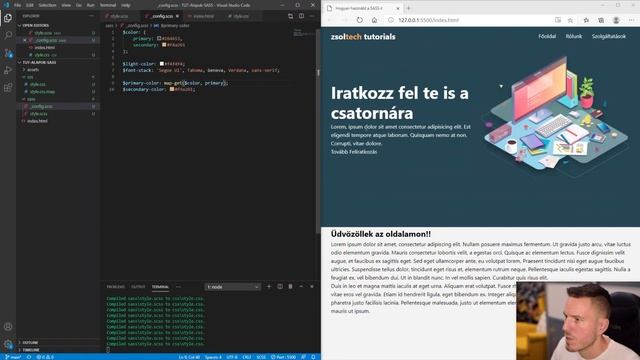Open the panel overflow ellipsis next to TERMINAL
The width and height of the screenshot is (640, 360).
[x=178, y=287]
